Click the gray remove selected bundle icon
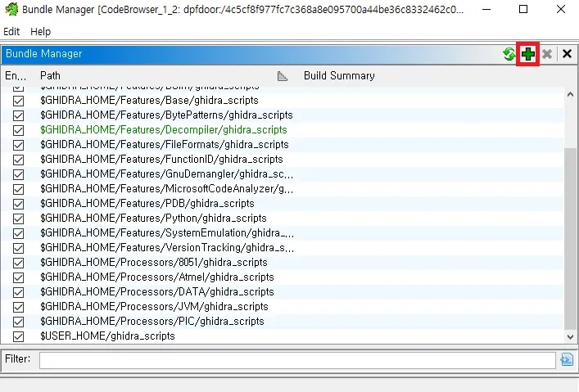 (547, 54)
